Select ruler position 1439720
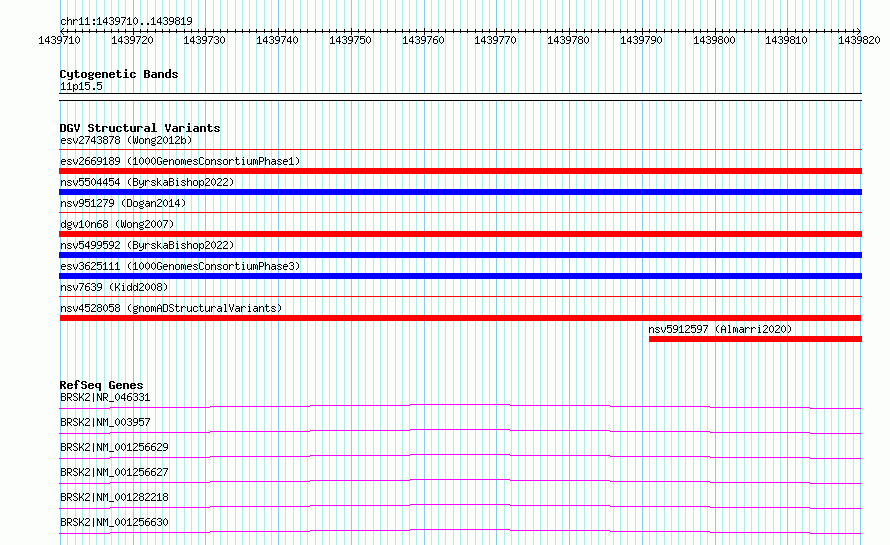Screen dimensions: 890x545 click(x=132, y=40)
